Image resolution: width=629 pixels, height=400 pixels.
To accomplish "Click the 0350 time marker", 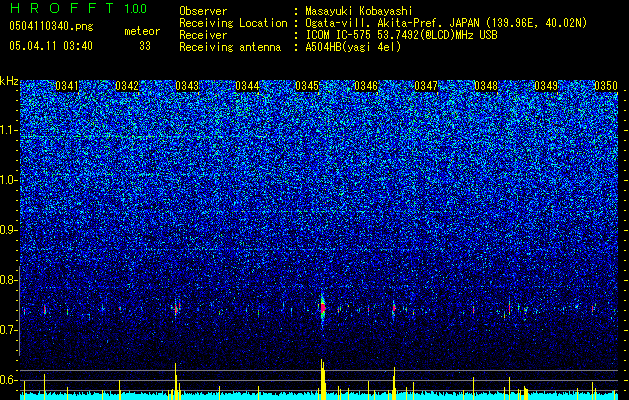I will pyautogui.click(x=606, y=86).
